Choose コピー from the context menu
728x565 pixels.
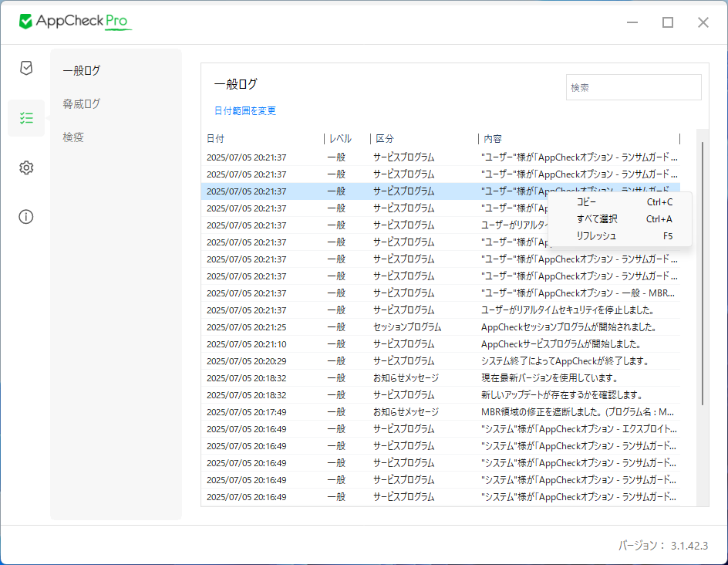coord(586,202)
